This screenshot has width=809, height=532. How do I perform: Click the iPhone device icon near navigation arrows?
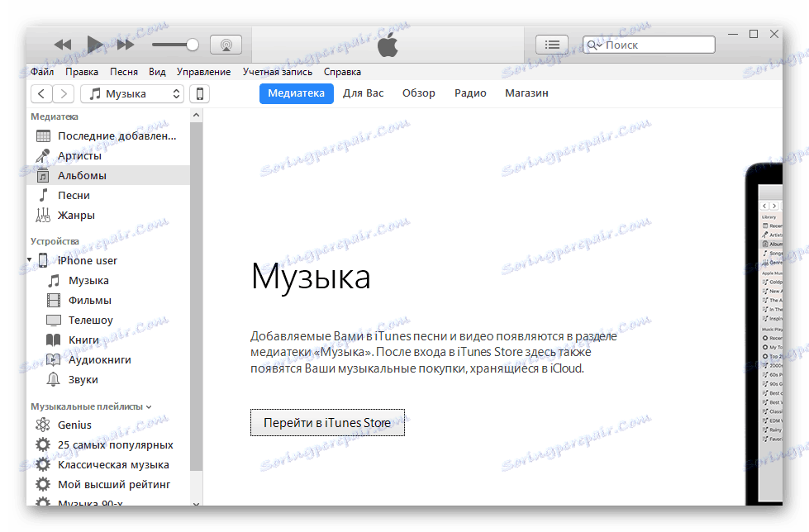click(199, 93)
